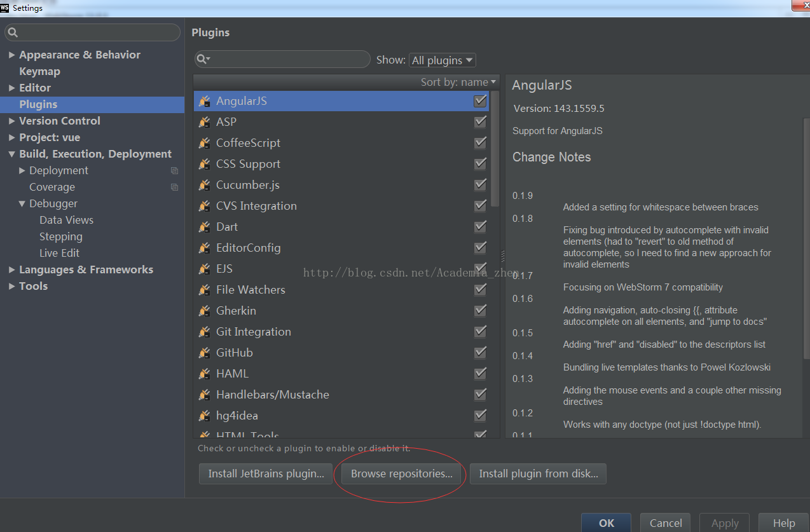Uncheck the AngularJS plugin checkbox
The image size is (810, 532).
[x=480, y=101]
